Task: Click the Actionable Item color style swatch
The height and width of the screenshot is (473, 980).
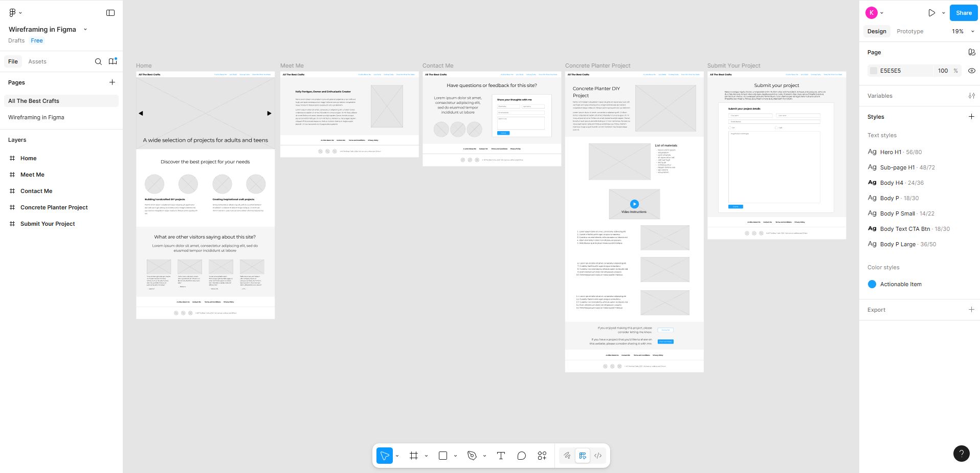Action: [872, 284]
